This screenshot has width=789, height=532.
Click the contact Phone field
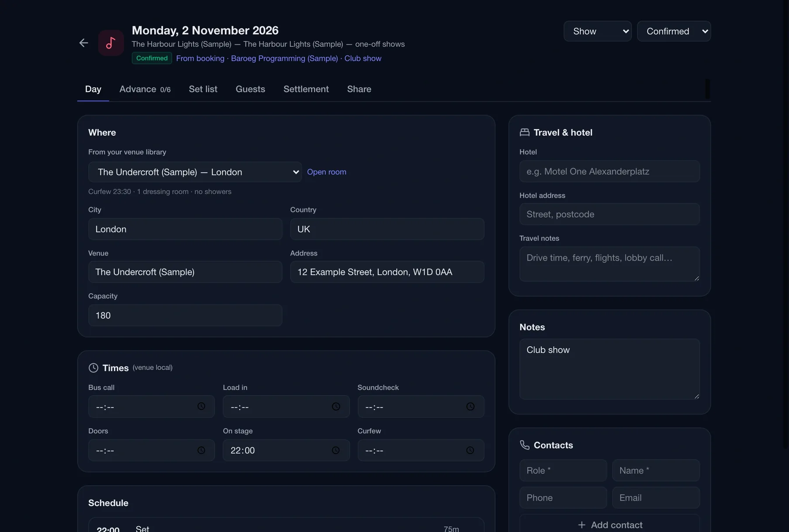pyautogui.click(x=563, y=498)
